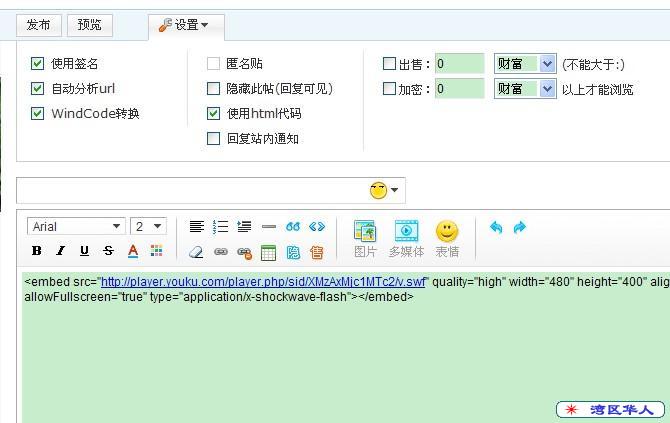The height and width of the screenshot is (423, 670).
Task: Click the text alignment icon
Action: [197, 226]
